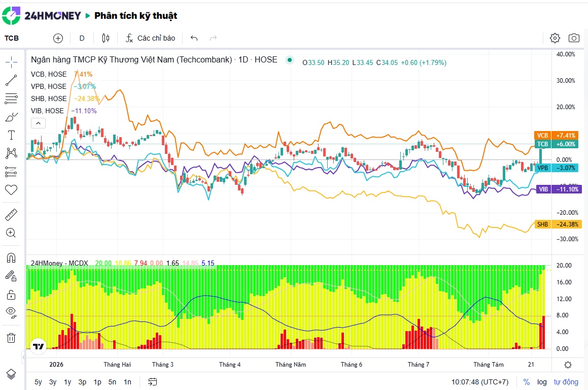Select the VPB, HOSE legend entry

[x=49, y=86]
